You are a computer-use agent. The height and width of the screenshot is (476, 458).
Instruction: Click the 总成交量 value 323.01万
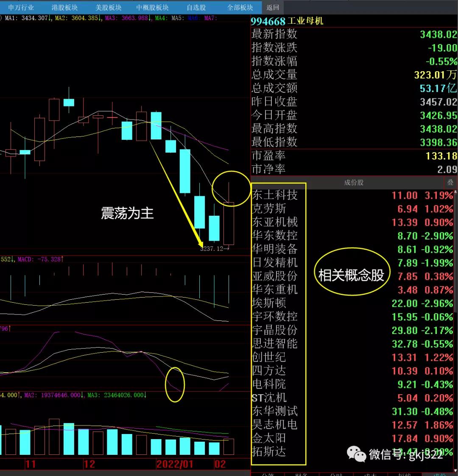pyautogui.click(x=435, y=75)
